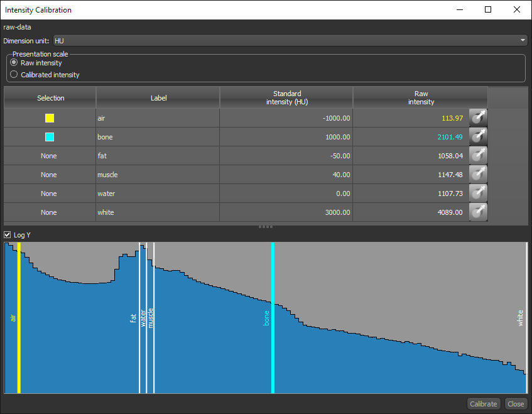The width and height of the screenshot is (532, 414).
Task: Click the cyan bone marker in histogram
Action: tap(273, 283)
